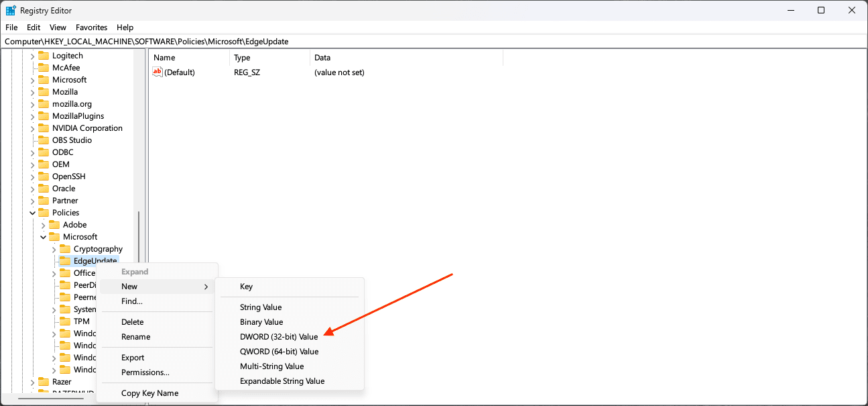868x406 pixels.
Task: Click the Data column header
Action: tap(406, 58)
